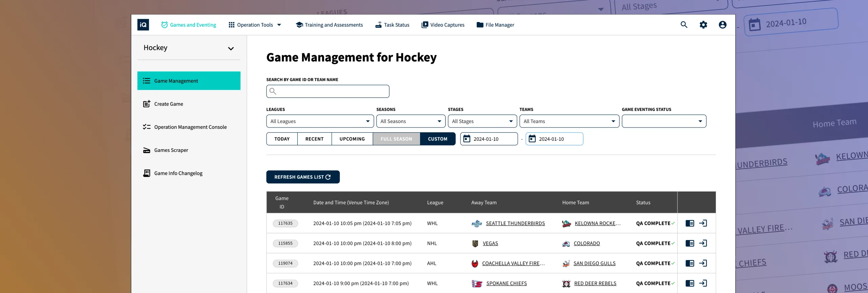This screenshot has width=868, height=293.
Task: Click Coachella Valley Firebirds logo
Action: coord(475,263)
